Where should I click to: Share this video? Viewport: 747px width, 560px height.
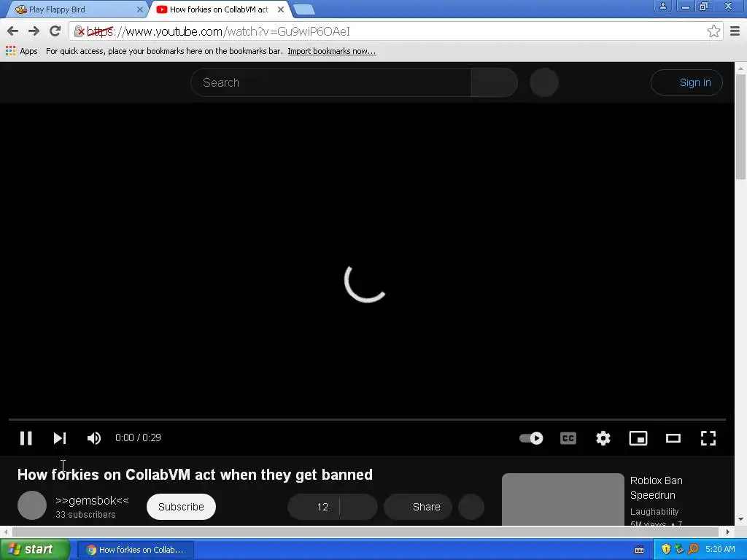coord(418,507)
